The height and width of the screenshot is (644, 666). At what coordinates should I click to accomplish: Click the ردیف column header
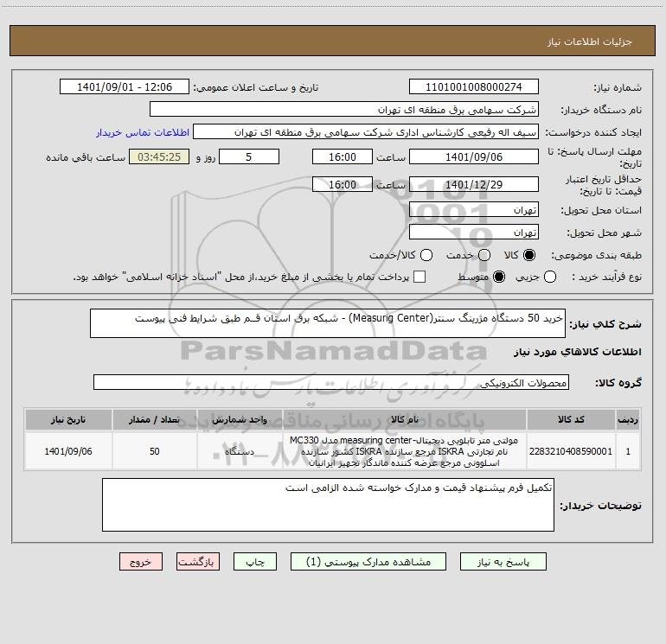point(628,419)
